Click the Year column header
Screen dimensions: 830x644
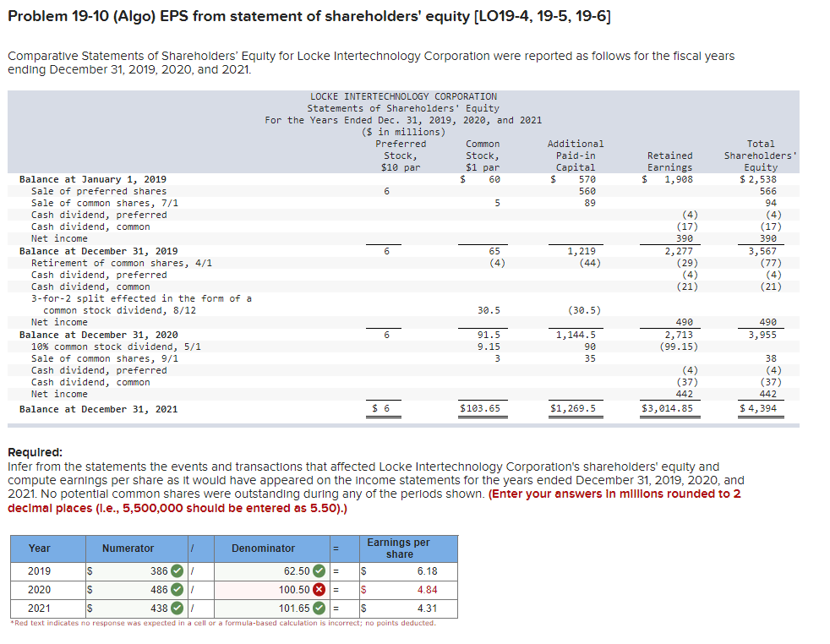click(x=42, y=548)
